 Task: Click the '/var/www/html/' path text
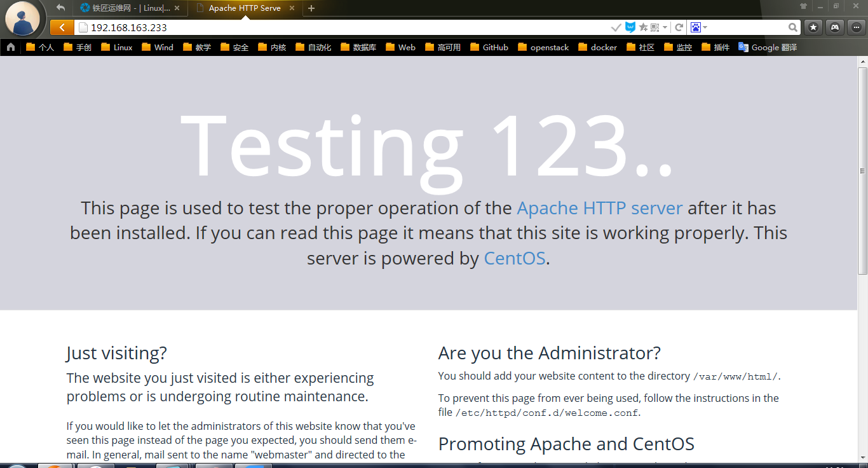(736, 376)
